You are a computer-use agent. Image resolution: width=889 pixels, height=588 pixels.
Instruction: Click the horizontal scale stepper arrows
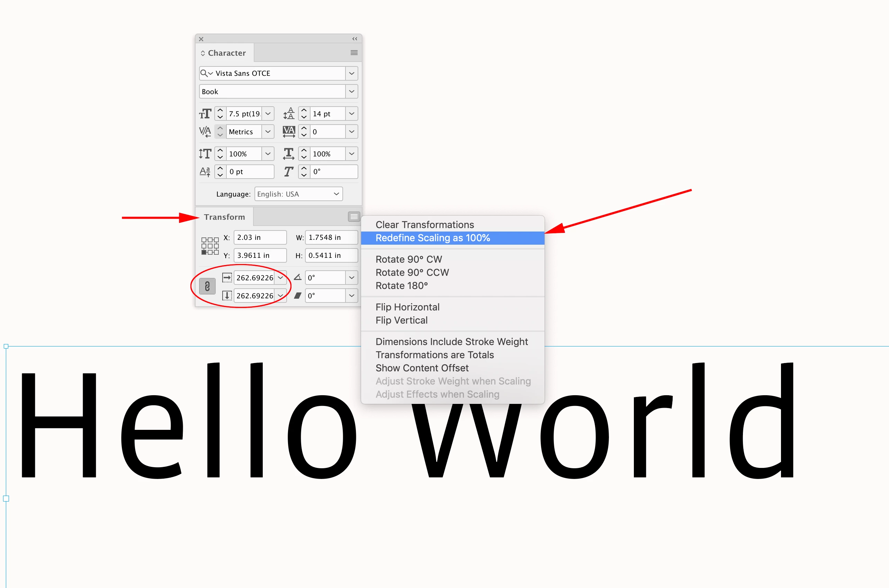coord(304,154)
